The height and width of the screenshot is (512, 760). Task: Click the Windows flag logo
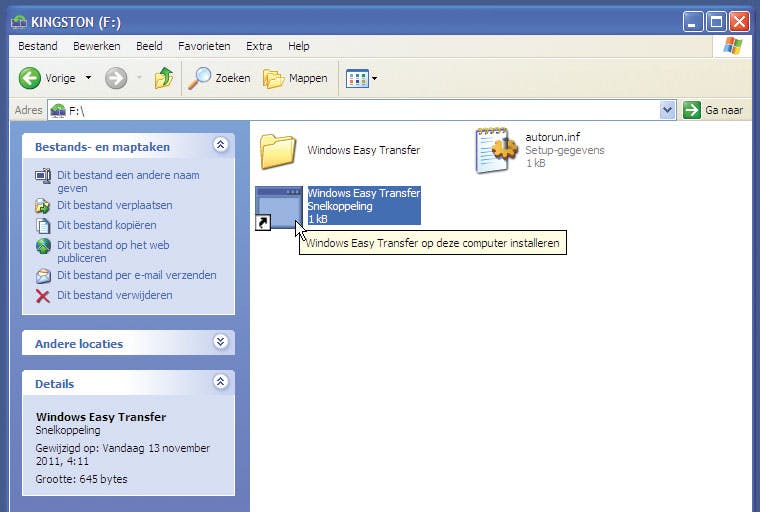tap(732, 46)
